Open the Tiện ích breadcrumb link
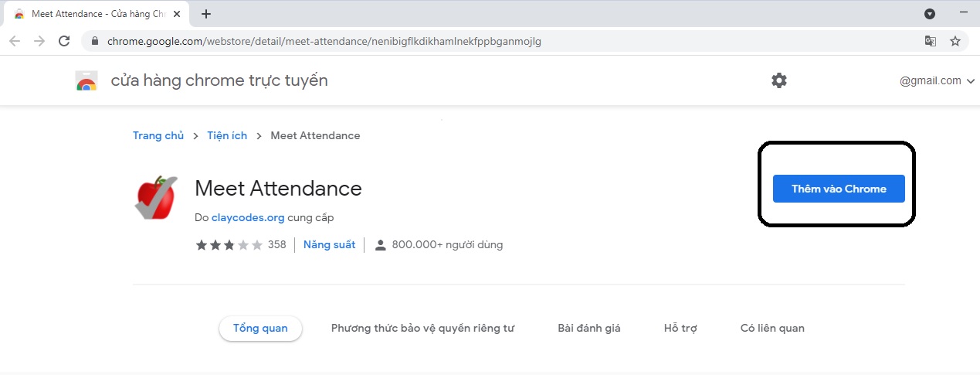The height and width of the screenshot is (375, 980). click(x=227, y=135)
